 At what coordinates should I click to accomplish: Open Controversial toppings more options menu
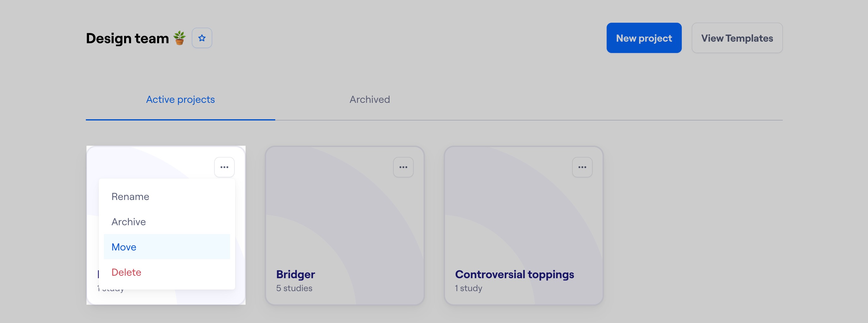(x=582, y=167)
